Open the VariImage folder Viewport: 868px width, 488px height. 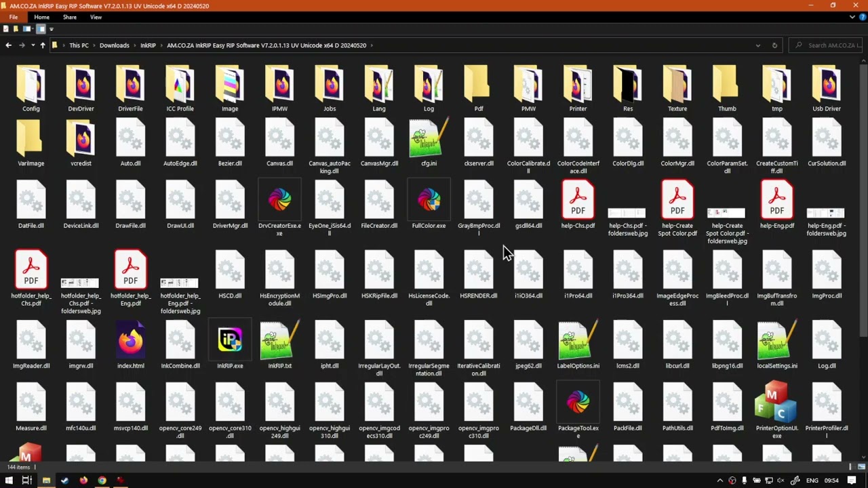[31, 144]
